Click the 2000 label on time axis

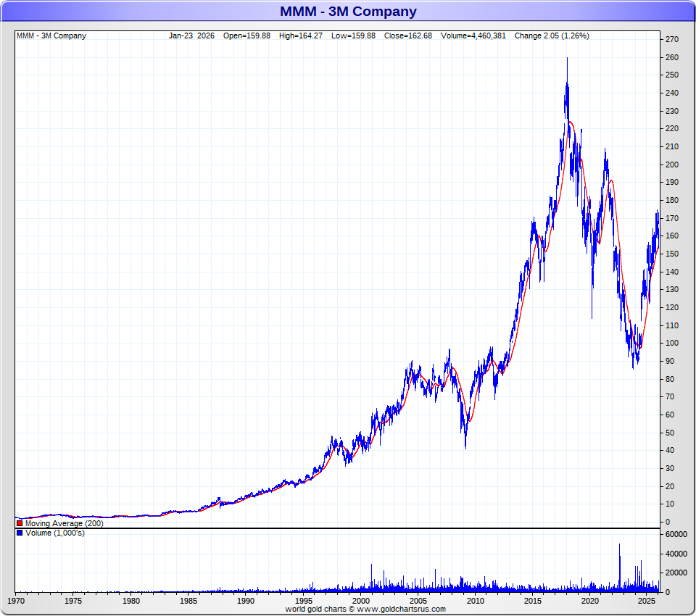[360, 601]
